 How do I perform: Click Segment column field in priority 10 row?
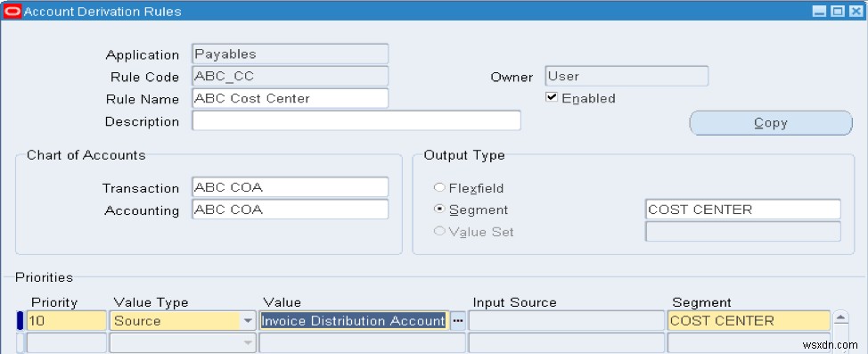tap(749, 321)
